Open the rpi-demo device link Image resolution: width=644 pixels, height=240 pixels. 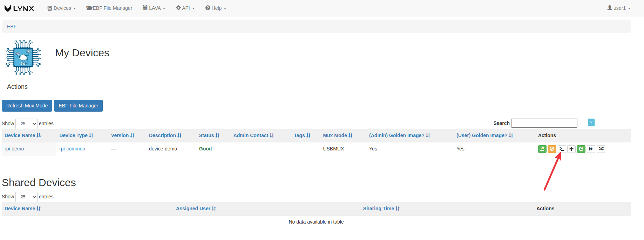14,149
